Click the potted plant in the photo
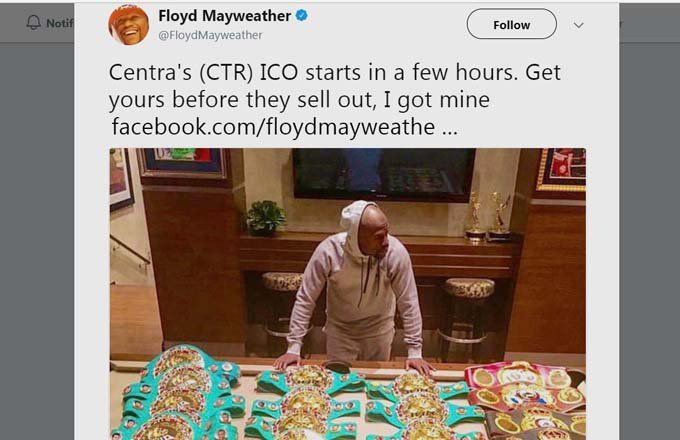680x440 pixels. [265, 218]
